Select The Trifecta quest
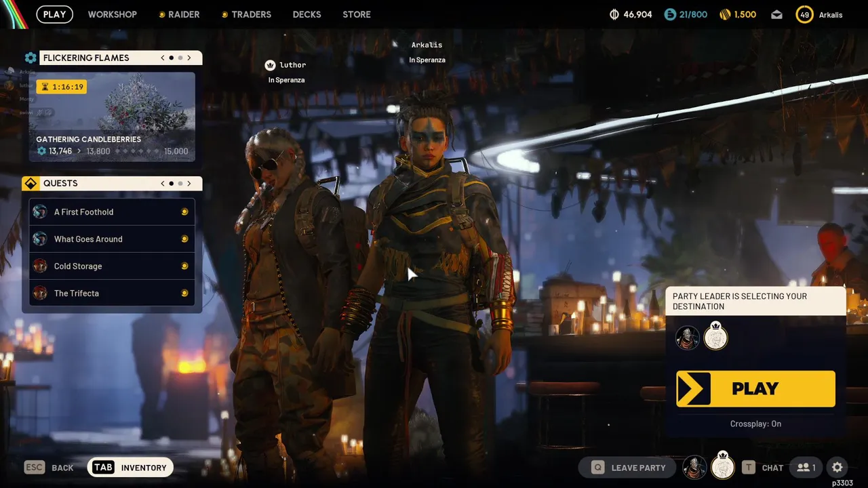 (112, 293)
